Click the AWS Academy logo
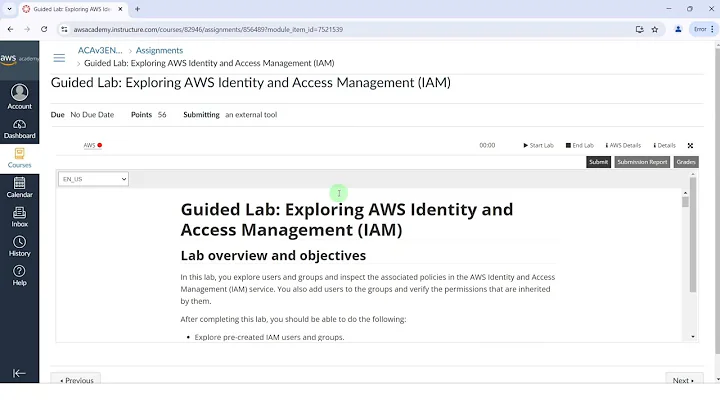 click(19, 59)
